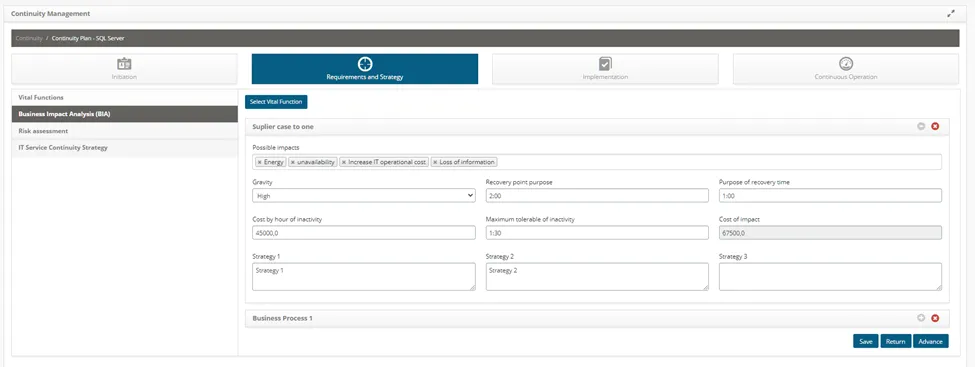The height and width of the screenshot is (367, 975).
Task: Click the Return button
Action: (895, 341)
